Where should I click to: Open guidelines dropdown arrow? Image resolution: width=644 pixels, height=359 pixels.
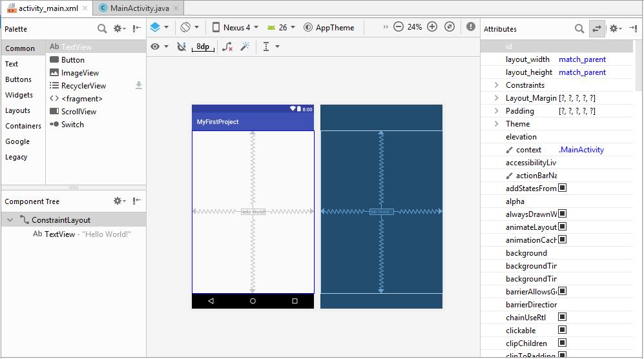(x=278, y=46)
